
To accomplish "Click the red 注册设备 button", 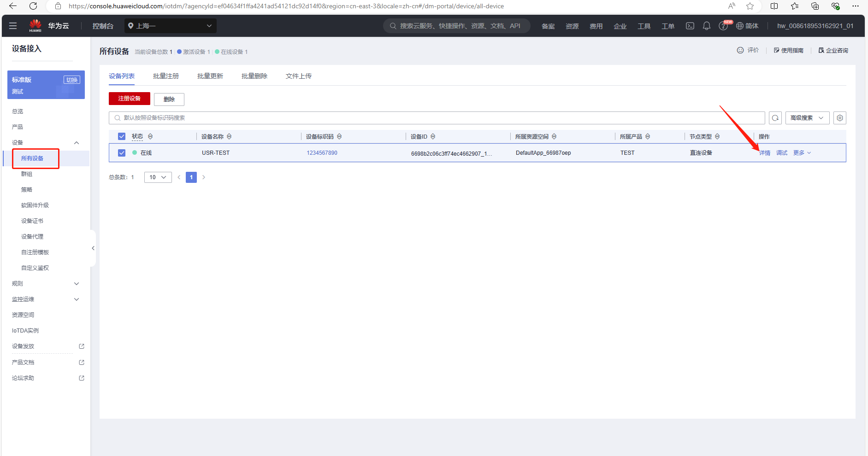I will click(x=130, y=99).
